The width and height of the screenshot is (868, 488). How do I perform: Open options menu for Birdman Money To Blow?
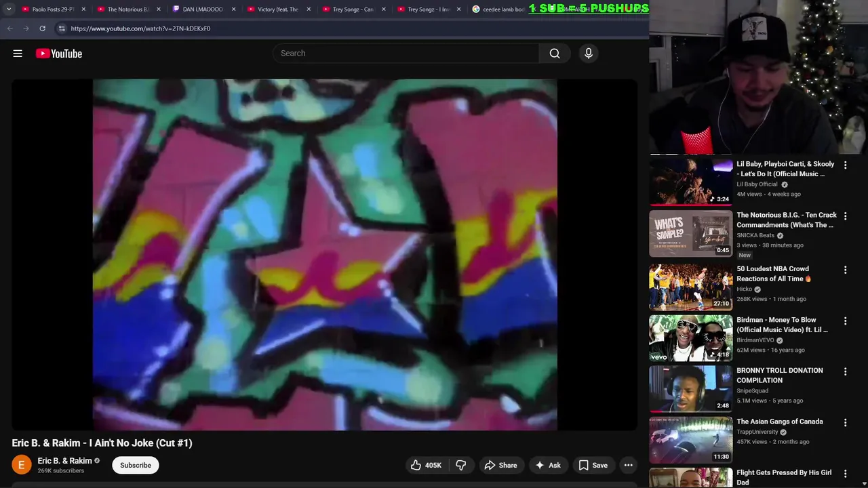coord(845,321)
